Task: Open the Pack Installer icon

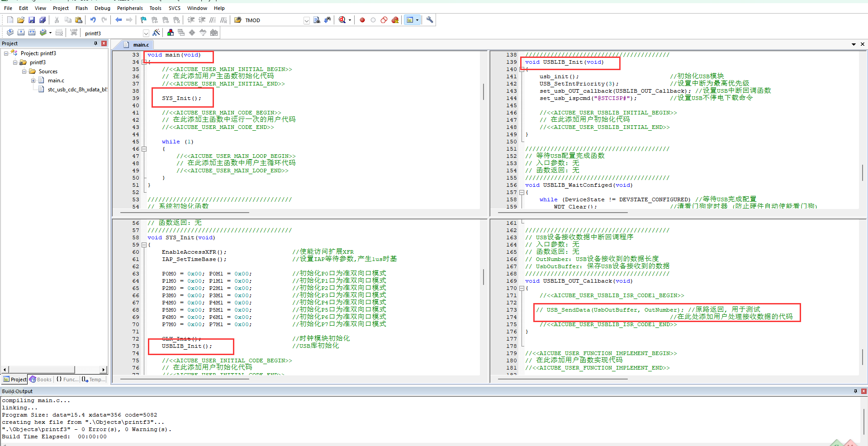Action: click(x=214, y=33)
